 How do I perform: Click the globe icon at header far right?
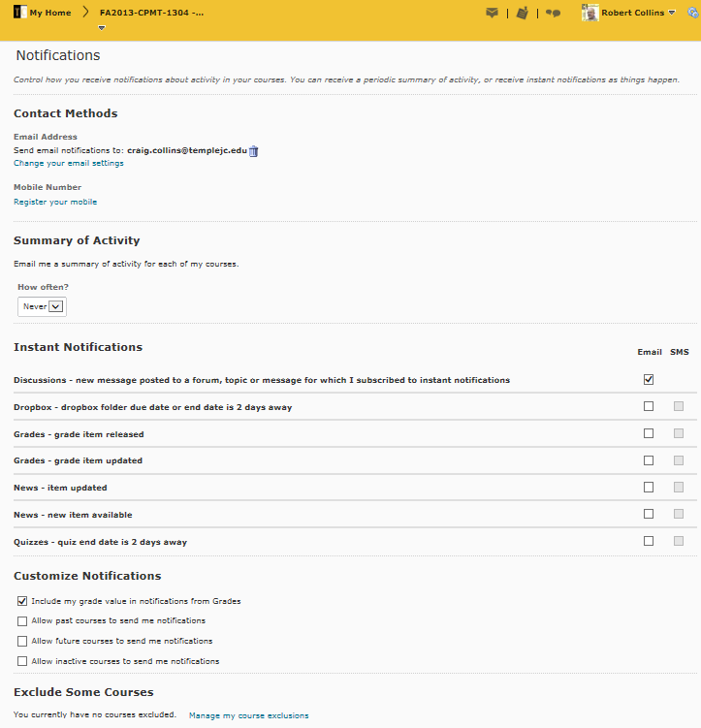(x=693, y=13)
